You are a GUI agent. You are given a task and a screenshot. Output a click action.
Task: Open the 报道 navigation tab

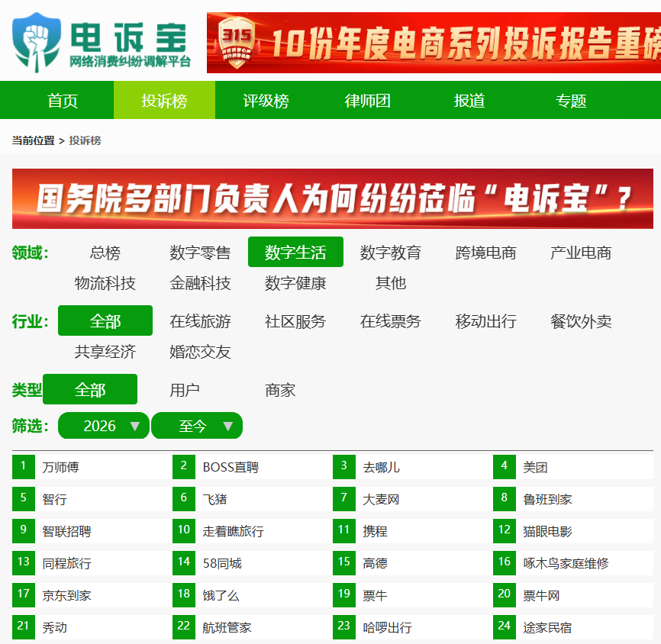[x=469, y=100]
